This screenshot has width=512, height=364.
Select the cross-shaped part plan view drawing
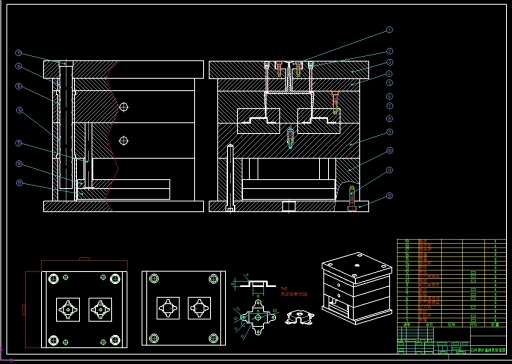coord(259,317)
